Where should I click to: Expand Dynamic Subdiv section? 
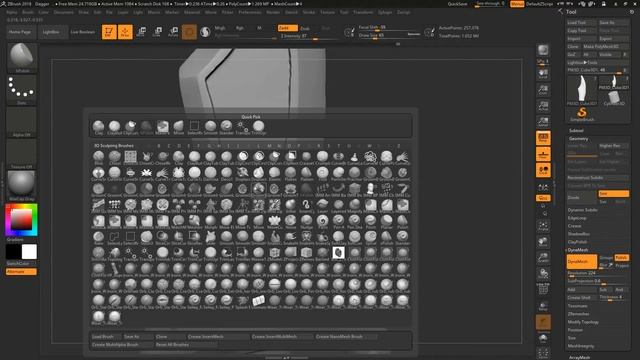pos(582,210)
